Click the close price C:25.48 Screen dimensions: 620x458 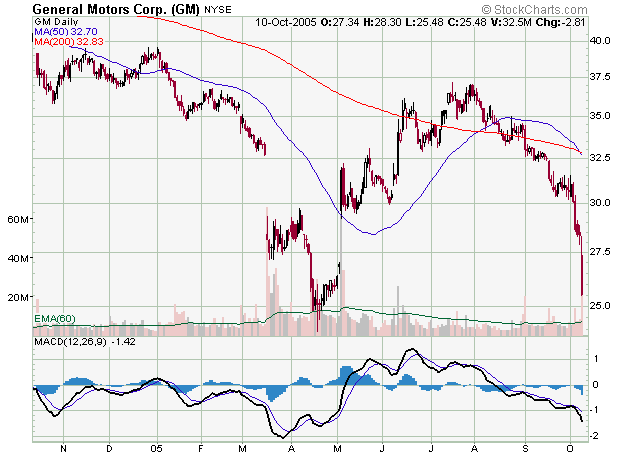467,22
